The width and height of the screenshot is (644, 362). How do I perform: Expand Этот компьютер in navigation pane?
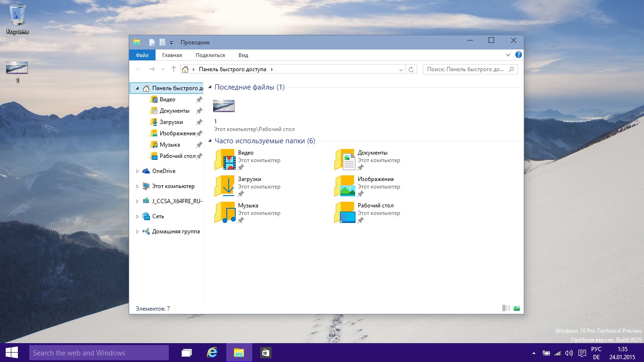coord(137,186)
